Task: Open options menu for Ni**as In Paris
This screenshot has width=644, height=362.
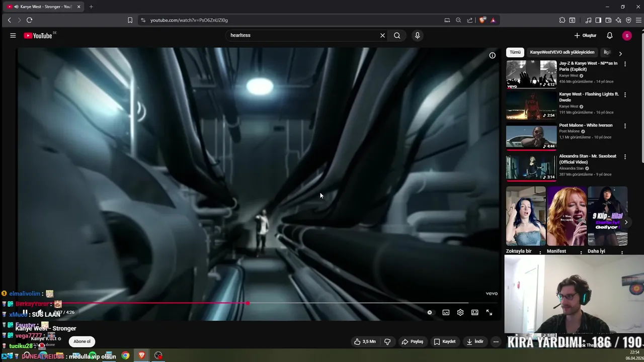Action: point(625,64)
